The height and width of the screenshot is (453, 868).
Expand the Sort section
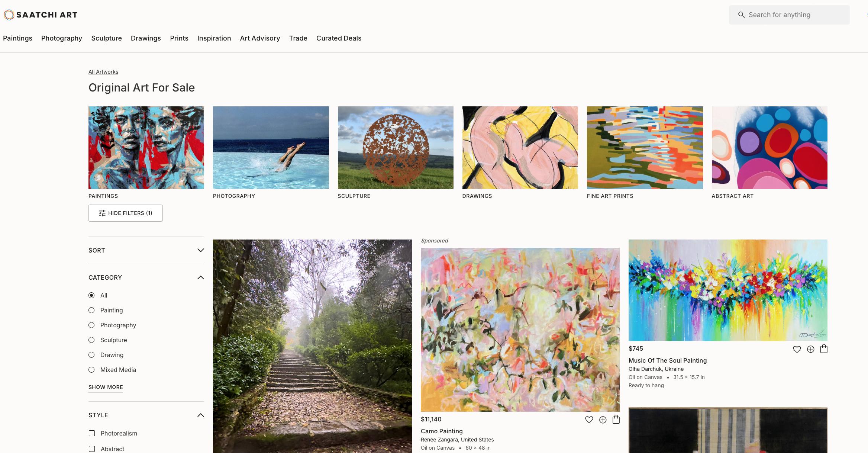pyautogui.click(x=146, y=250)
